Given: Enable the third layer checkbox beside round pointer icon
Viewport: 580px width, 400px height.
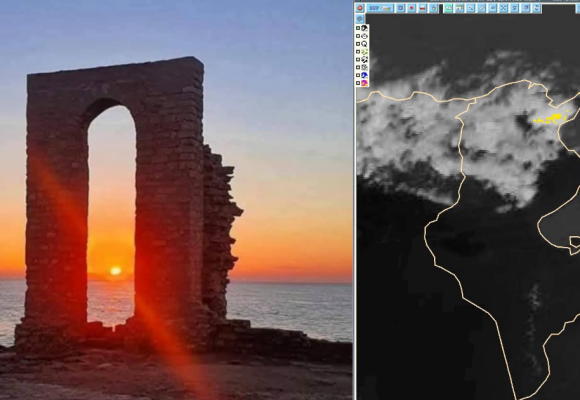Looking at the screenshot, I should point(358,44).
